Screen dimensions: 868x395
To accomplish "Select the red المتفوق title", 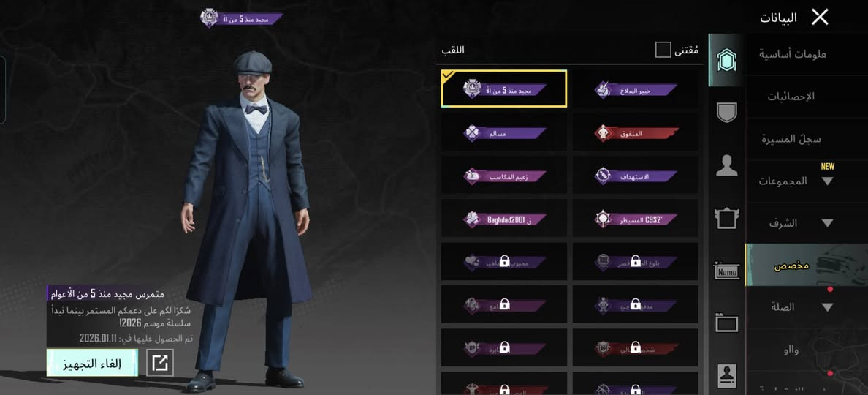I will (x=636, y=133).
